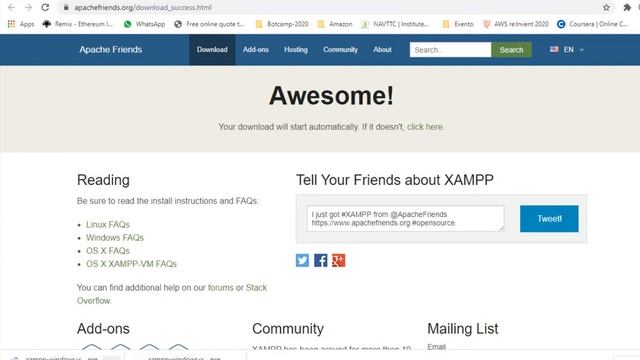
Task: Open OS X FAQs link
Action: tap(108, 251)
